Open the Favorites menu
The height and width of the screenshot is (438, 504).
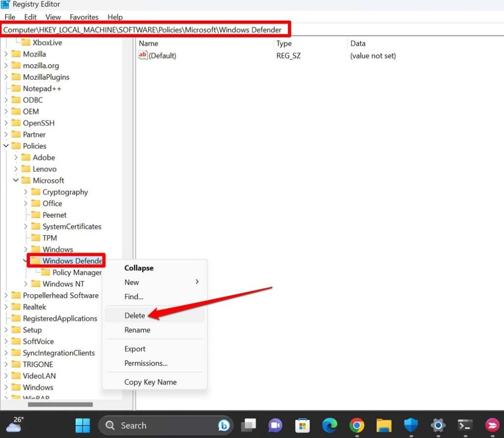[x=84, y=17]
